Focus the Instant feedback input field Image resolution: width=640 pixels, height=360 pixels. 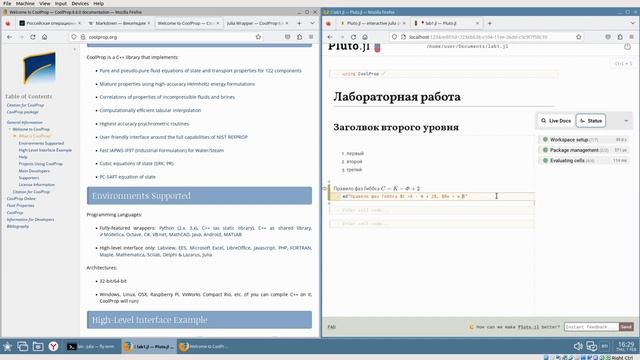coord(591,327)
